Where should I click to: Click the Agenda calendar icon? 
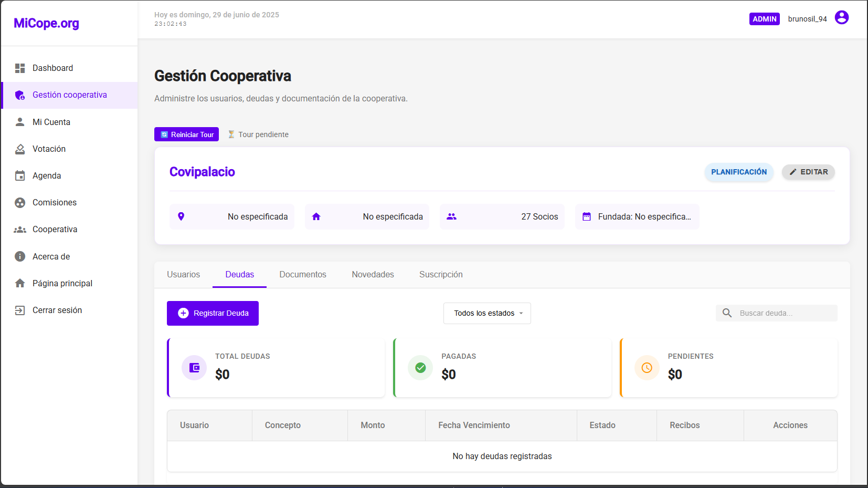[x=20, y=176]
